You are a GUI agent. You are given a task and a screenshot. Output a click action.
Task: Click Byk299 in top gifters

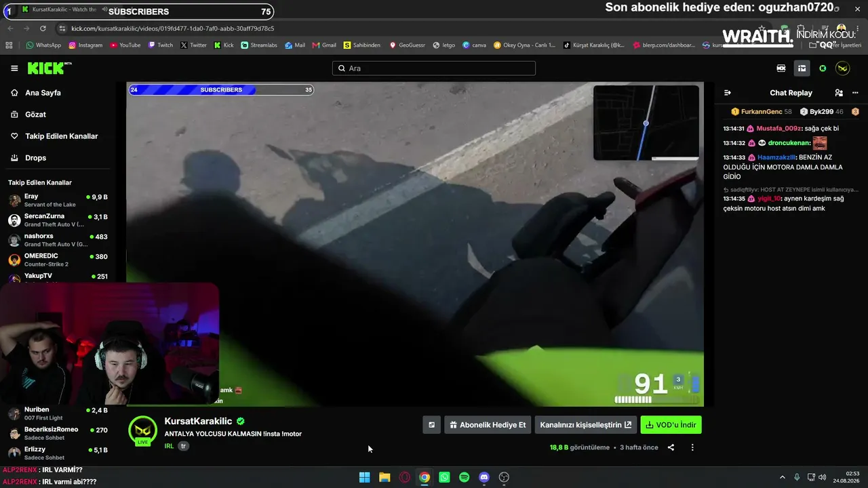821,112
